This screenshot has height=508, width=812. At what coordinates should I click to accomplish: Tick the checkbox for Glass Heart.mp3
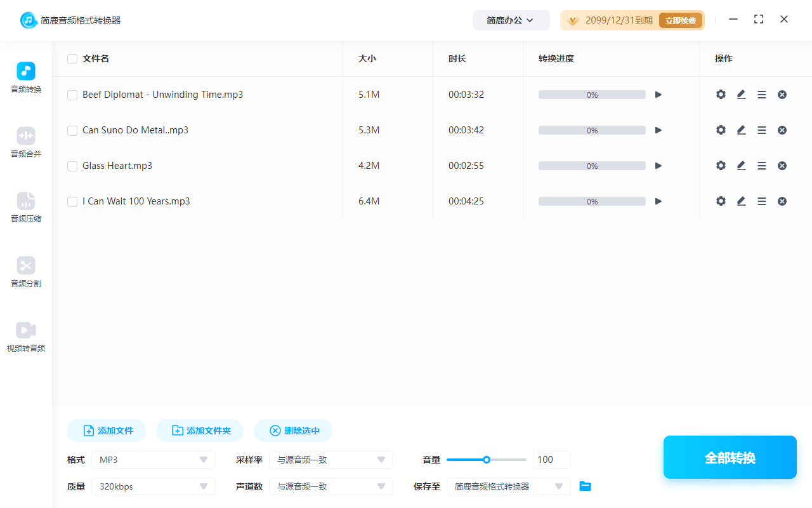72,166
